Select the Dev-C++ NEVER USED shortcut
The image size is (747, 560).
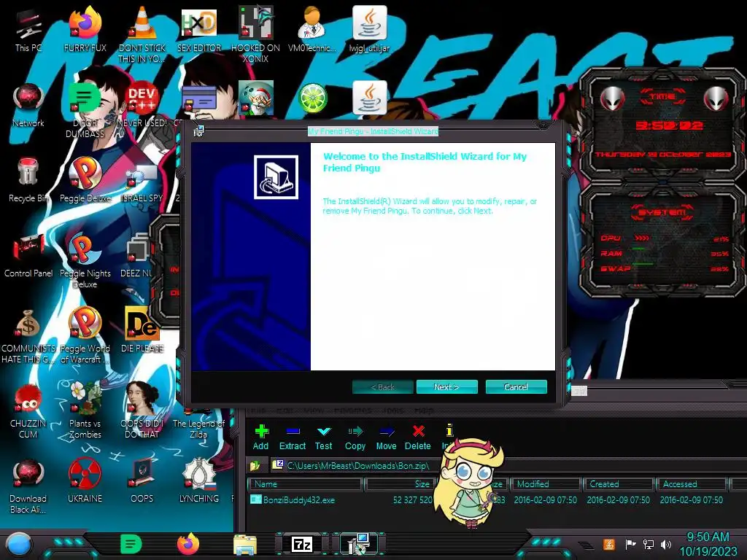142,105
